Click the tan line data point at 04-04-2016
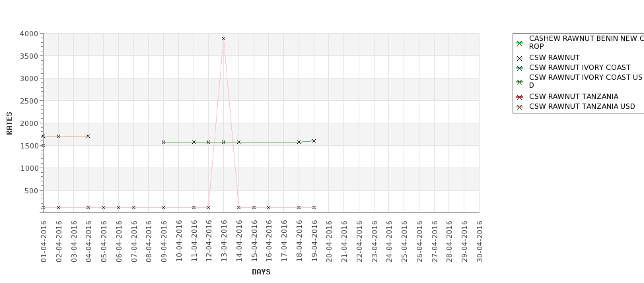 coord(88,136)
